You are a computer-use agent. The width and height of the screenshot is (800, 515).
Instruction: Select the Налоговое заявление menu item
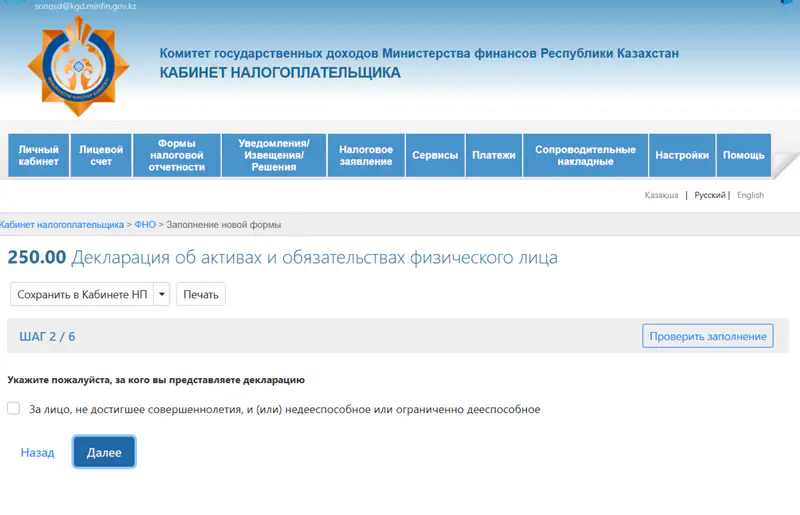pyautogui.click(x=366, y=156)
